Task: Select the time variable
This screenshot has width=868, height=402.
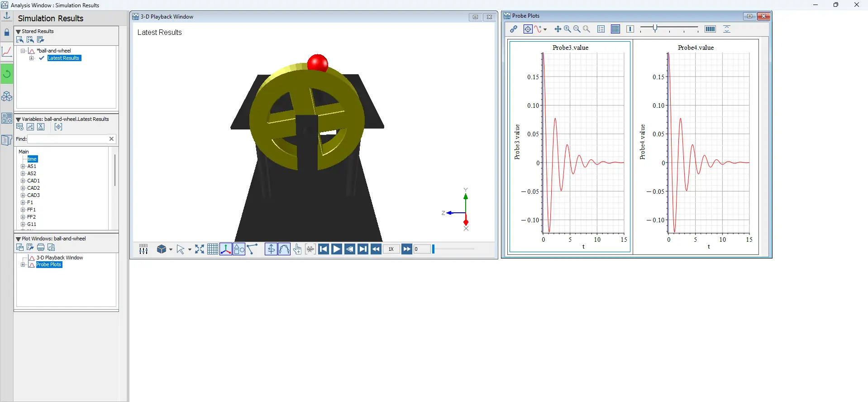Action: (33, 159)
